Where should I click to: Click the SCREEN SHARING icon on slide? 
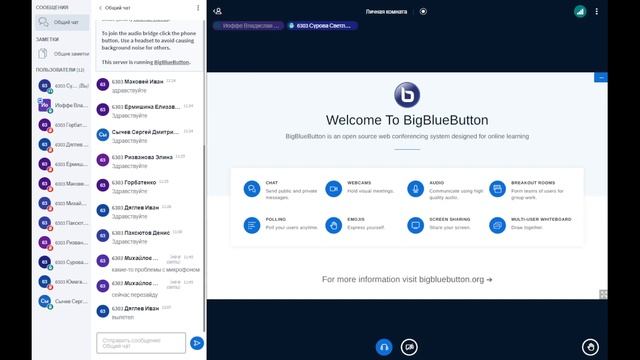pos(416,225)
